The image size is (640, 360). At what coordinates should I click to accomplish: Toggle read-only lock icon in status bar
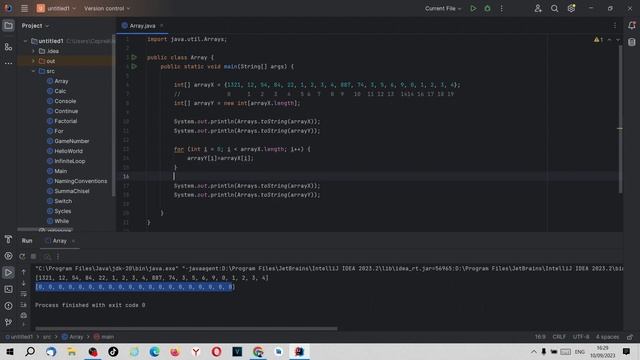click(630, 337)
